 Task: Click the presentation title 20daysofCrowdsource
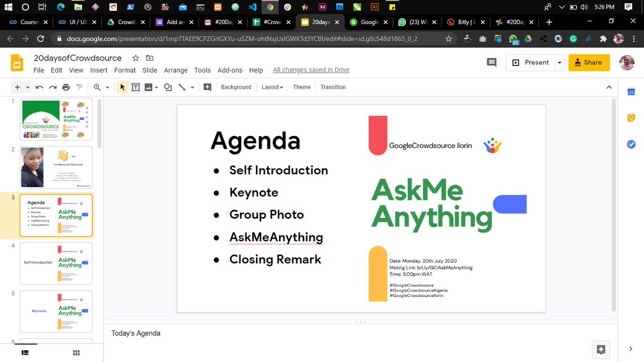[x=78, y=58]
